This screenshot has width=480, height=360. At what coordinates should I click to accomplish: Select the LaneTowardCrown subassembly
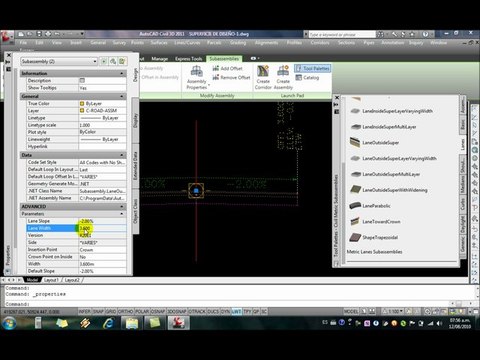click(375, 221)
